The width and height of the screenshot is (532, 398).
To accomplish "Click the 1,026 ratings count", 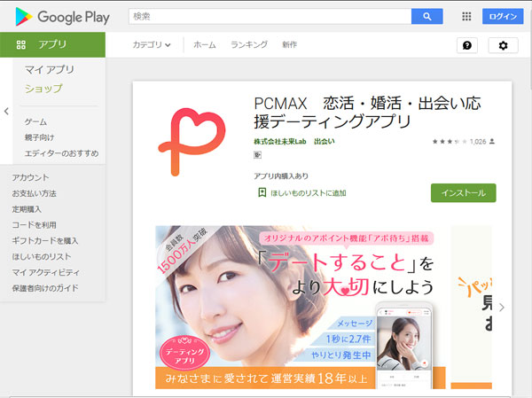I will [478, 142].
